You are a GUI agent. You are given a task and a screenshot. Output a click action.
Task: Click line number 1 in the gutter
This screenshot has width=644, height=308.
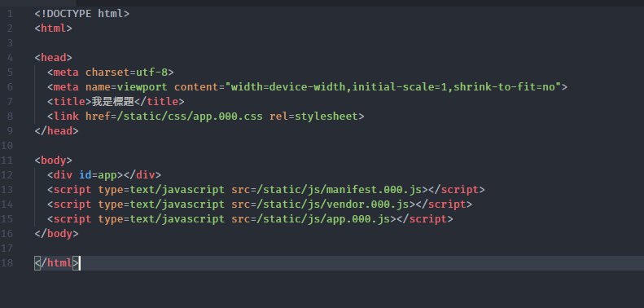[10, 14]
